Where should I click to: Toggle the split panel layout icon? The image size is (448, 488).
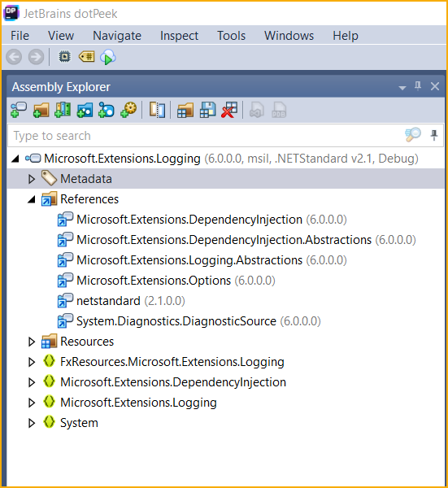pyautogui.click(x=157, y=110)
